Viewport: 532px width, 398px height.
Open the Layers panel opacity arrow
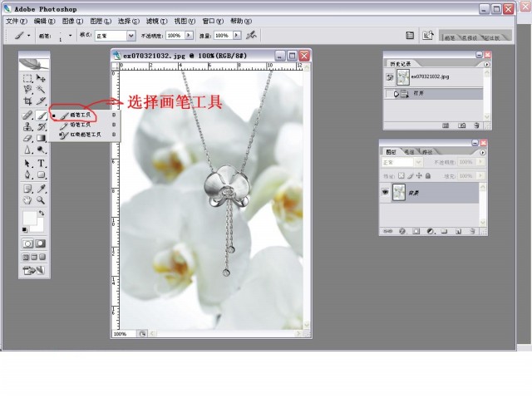480,162
